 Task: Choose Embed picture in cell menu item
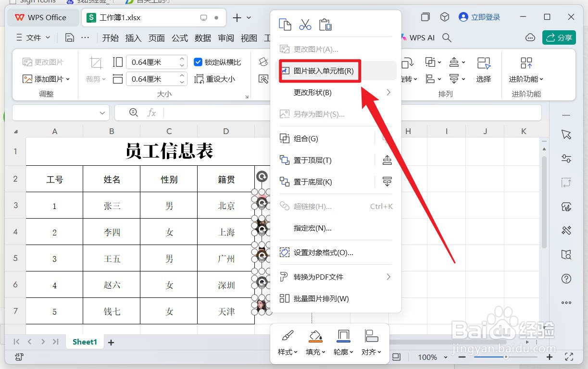(x=336, y=71)
